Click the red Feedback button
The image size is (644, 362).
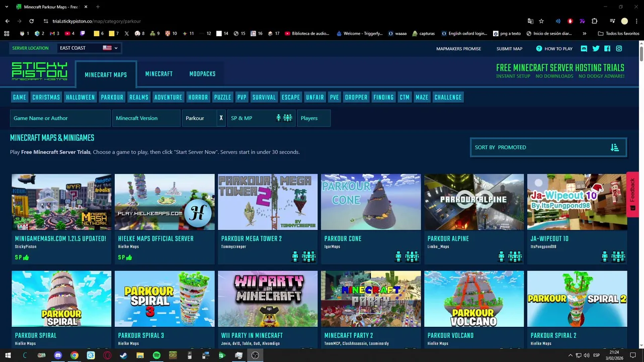click(632, 195)
